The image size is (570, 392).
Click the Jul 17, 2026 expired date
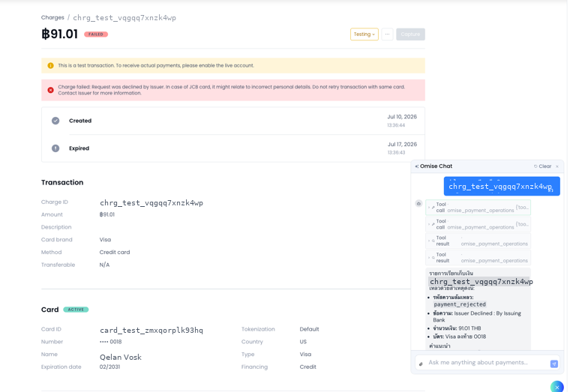(402, 144)
